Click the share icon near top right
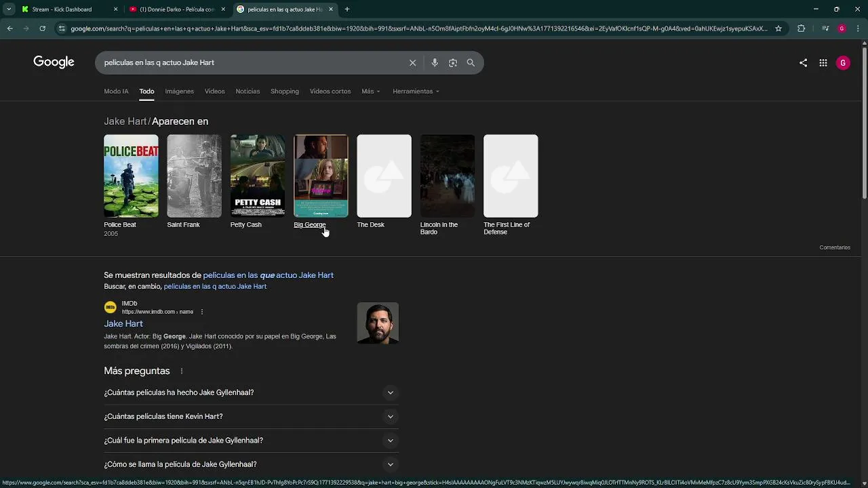 tap(803, 62)
